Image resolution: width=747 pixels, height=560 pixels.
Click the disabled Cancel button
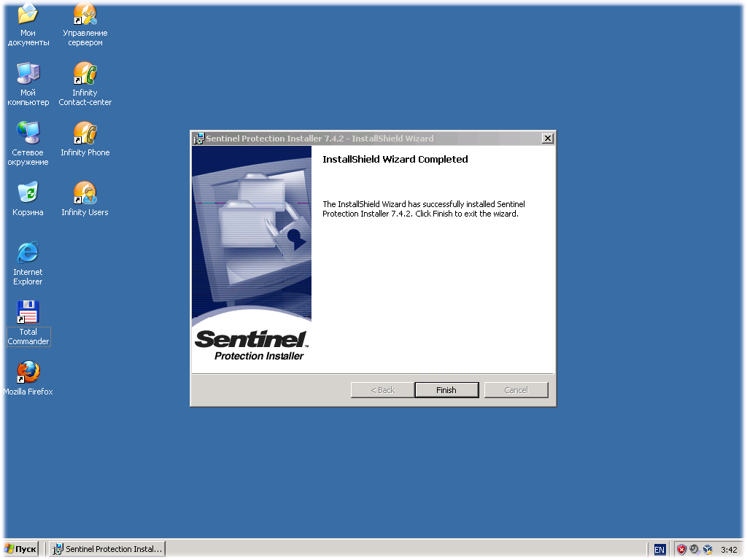[516, 390]
